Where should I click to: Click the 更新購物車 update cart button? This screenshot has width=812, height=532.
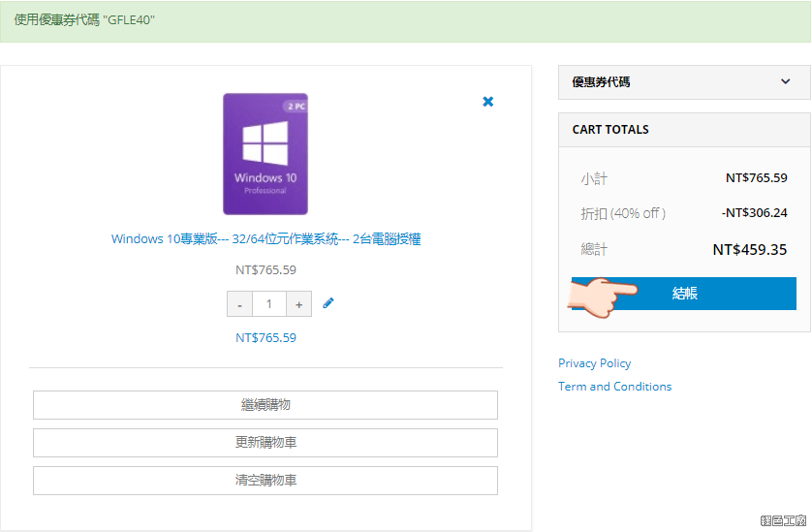click(x=265, y=443)
